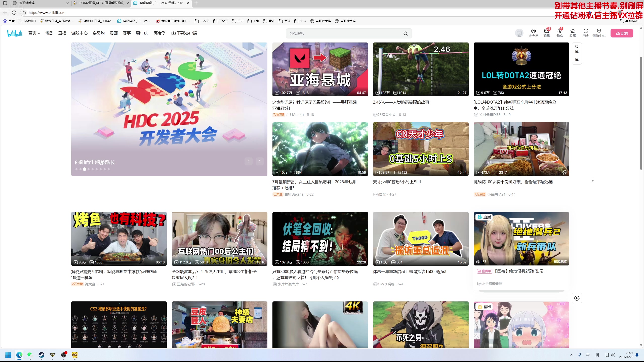Open the 二次元 bookmarks folder
The height and width of the screenshot is (362, 644).
coord(202,21)
